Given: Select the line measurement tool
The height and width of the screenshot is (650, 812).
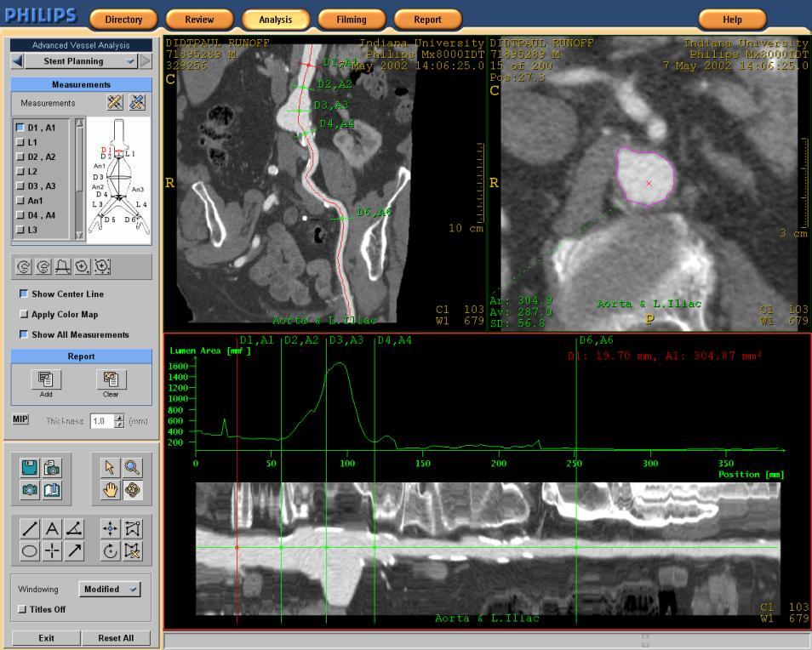Looking at the screenshot, I should point(30,529).
